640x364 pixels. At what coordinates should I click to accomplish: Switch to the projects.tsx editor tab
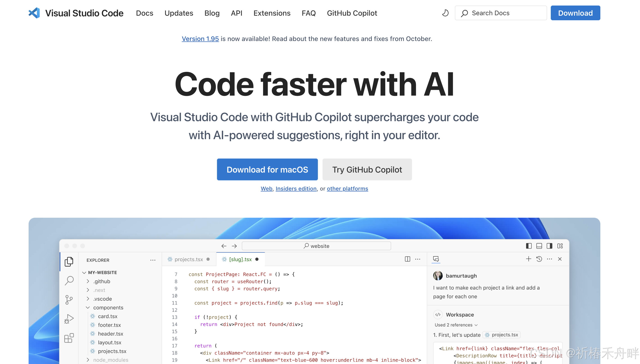[189, 259]
